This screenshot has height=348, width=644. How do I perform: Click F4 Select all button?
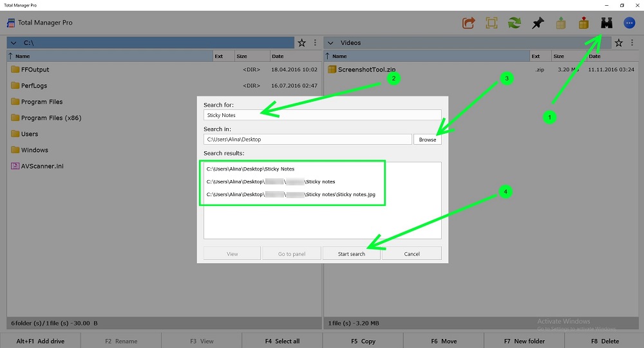[x=282, y=341]
